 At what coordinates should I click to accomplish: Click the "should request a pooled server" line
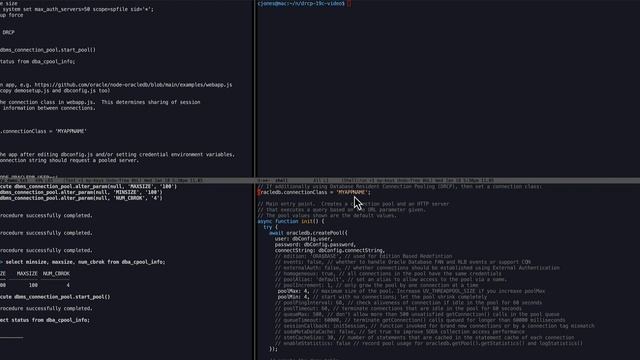pyautogui.click(x=69, y=160)
